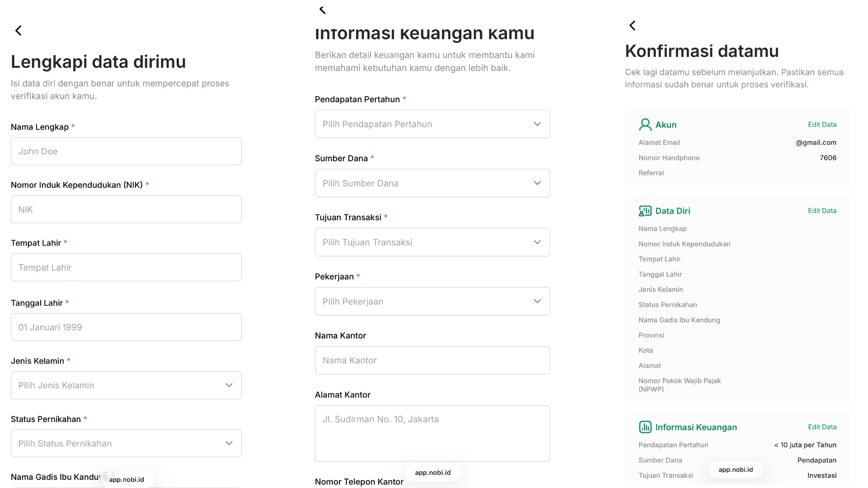Click back arrow on Konfirmasi datamu screen
This screenshot has height=488, width=868.
pos(632,26)
